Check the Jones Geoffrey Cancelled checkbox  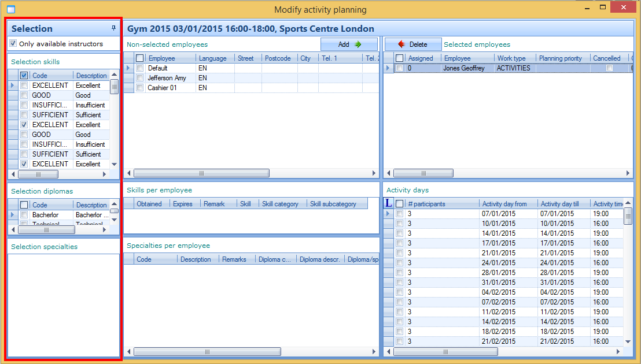click(609, 68)
